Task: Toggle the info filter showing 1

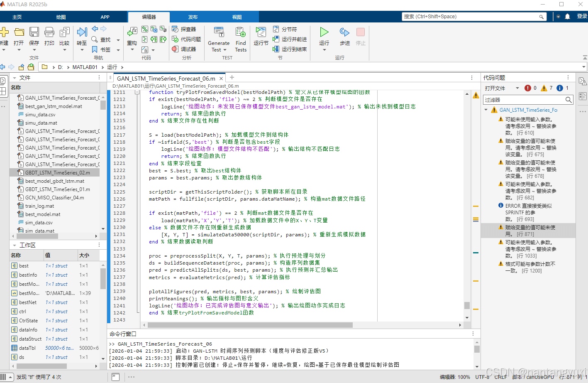Action: pyautogui.click(x=562, y=88)
